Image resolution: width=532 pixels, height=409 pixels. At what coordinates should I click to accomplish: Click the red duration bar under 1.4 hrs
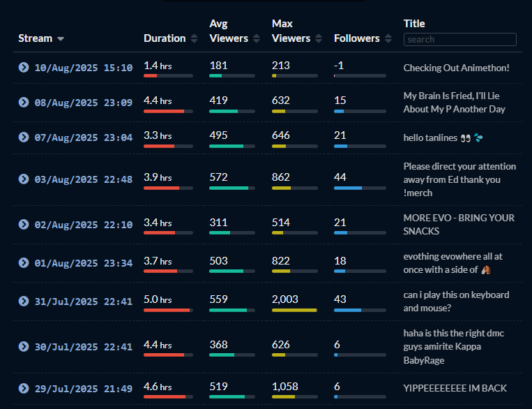[x=151, y=76]
